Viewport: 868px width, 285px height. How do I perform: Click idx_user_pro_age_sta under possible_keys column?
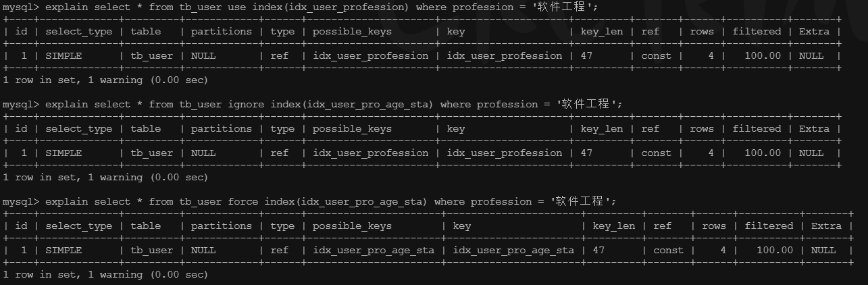[x=374, y=251]
